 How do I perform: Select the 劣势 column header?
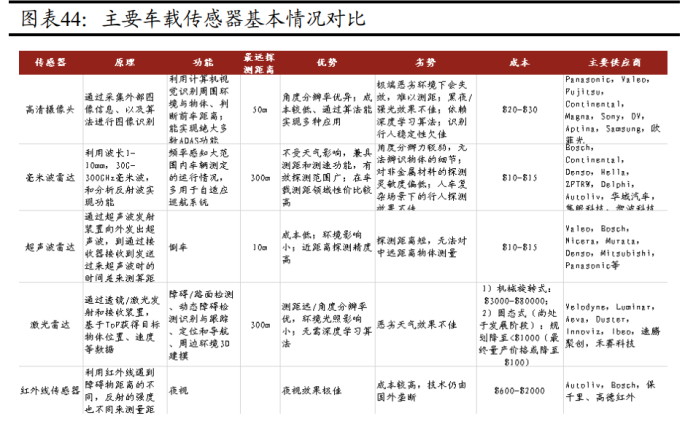(425, 62)
